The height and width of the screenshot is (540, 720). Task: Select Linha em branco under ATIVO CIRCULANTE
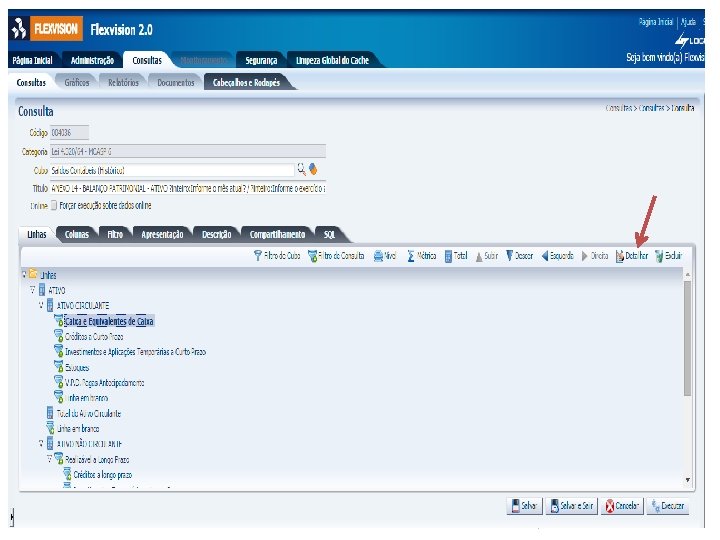tap(87, 398)
